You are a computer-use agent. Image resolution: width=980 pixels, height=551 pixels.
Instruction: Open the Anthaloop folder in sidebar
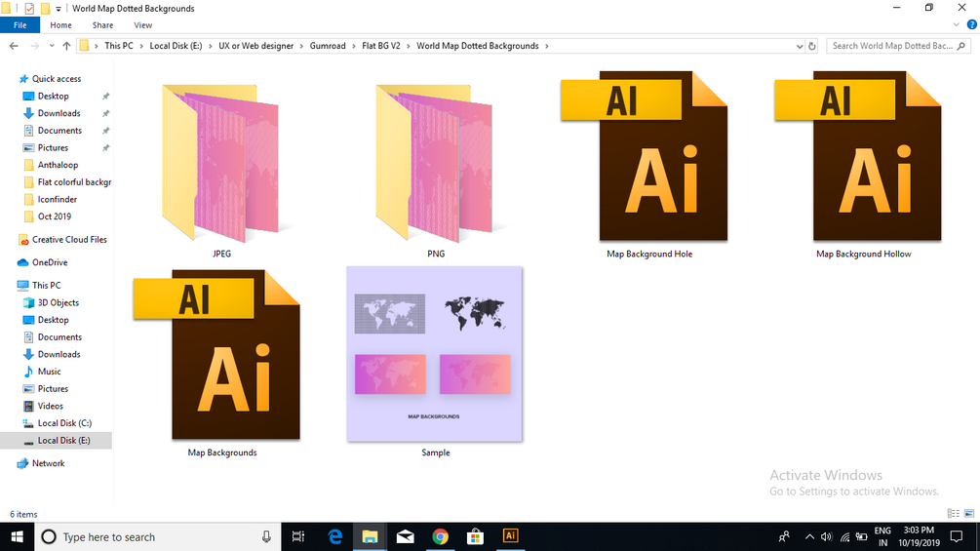coord(58,165)
